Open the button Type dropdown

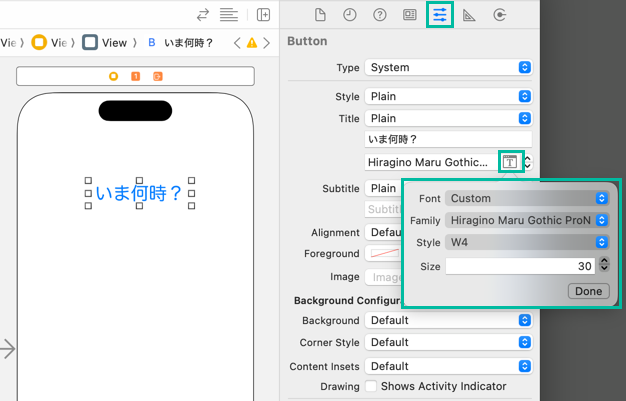[x=448, y=67]
